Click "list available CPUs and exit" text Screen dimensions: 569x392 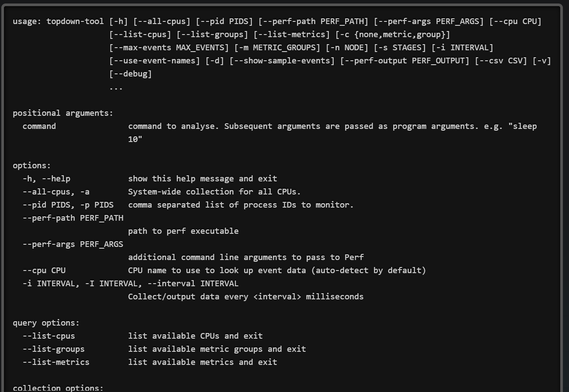[x=195, y=336]
